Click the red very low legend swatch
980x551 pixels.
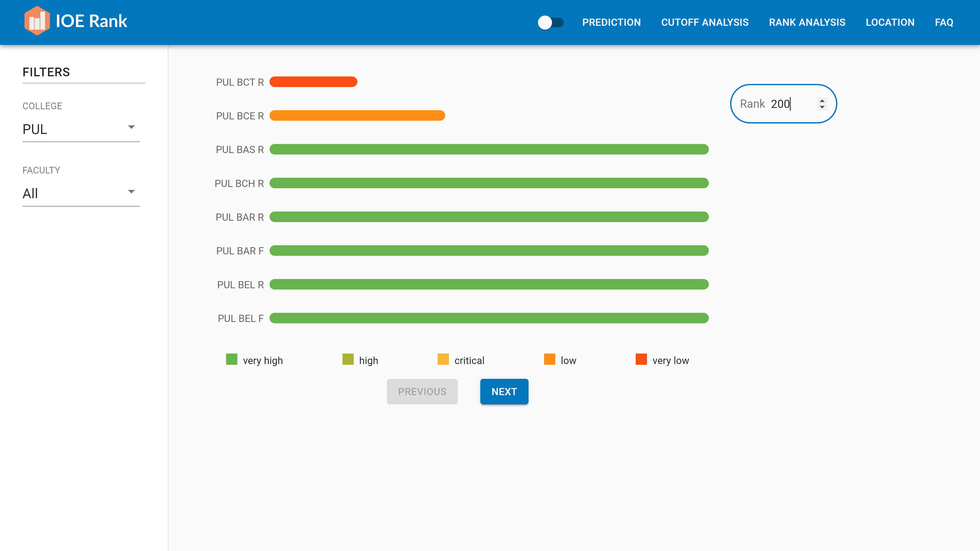tap(641, 359)
